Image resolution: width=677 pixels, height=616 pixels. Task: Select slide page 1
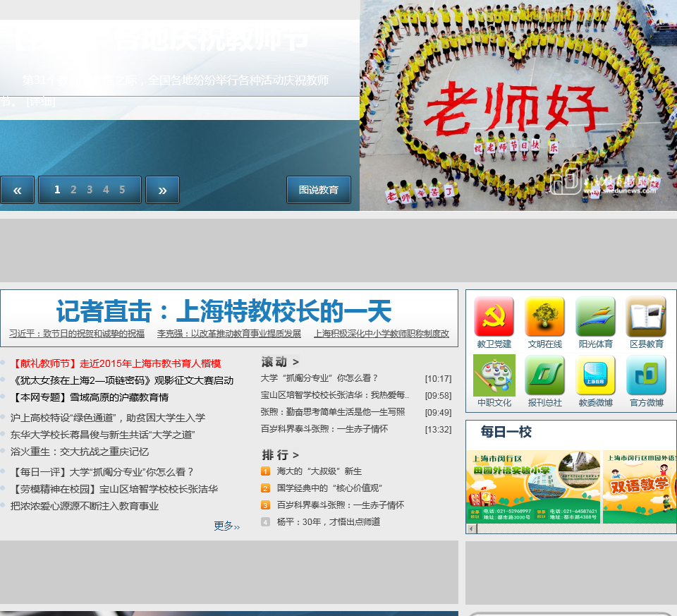[x=57, y=190]
